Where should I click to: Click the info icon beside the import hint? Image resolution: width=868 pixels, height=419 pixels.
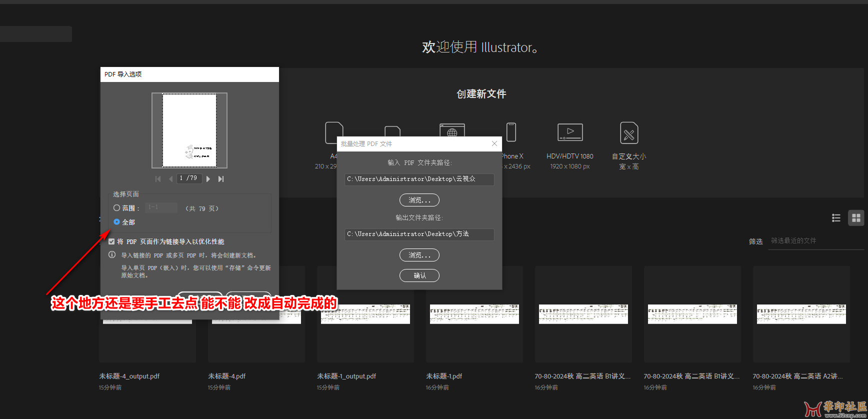[x=112, y=255]
